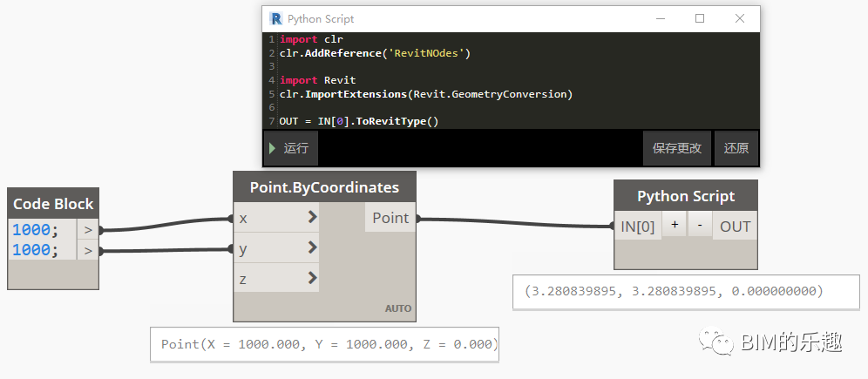Click the Point(X = 1000.000...) preview bubble
This screenshot has width=868, height=379.
pos(324,344)
